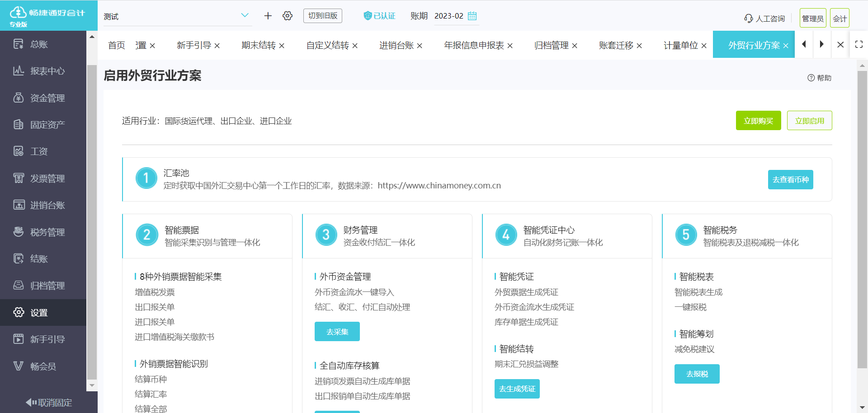Open the 总账 sidebar menu
This screenshot has height=413, width=868.
click(x=43, y=44)
